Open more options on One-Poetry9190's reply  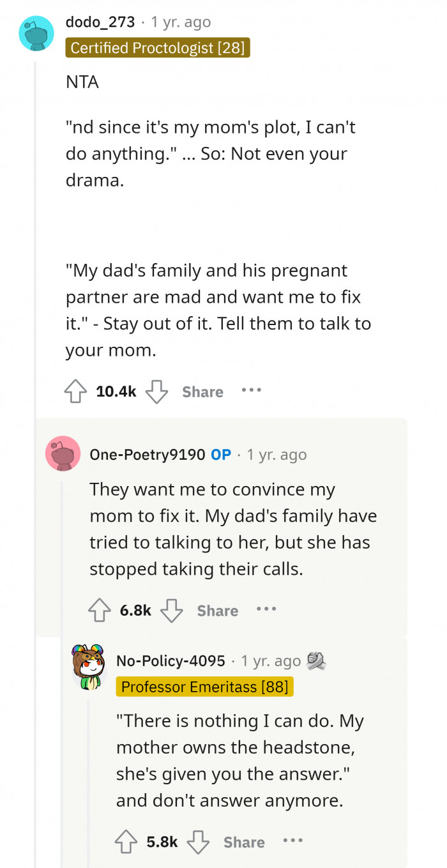(x=266, y=609)
